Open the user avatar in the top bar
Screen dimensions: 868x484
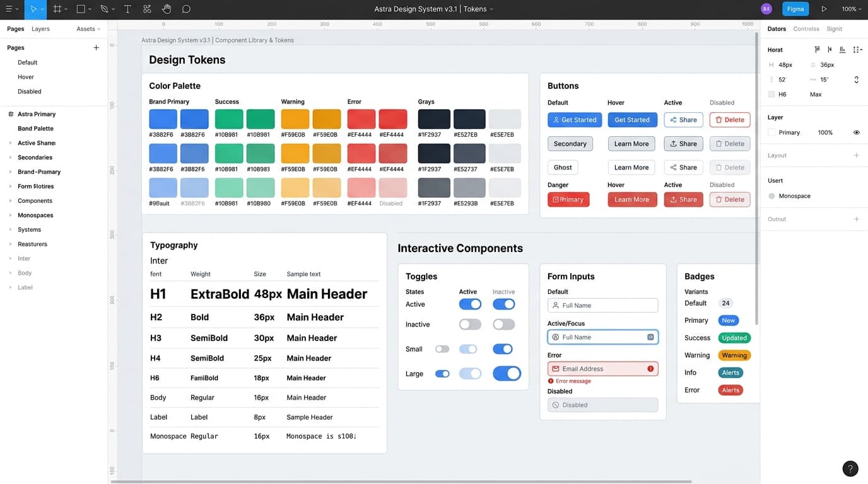click(766, 9)
